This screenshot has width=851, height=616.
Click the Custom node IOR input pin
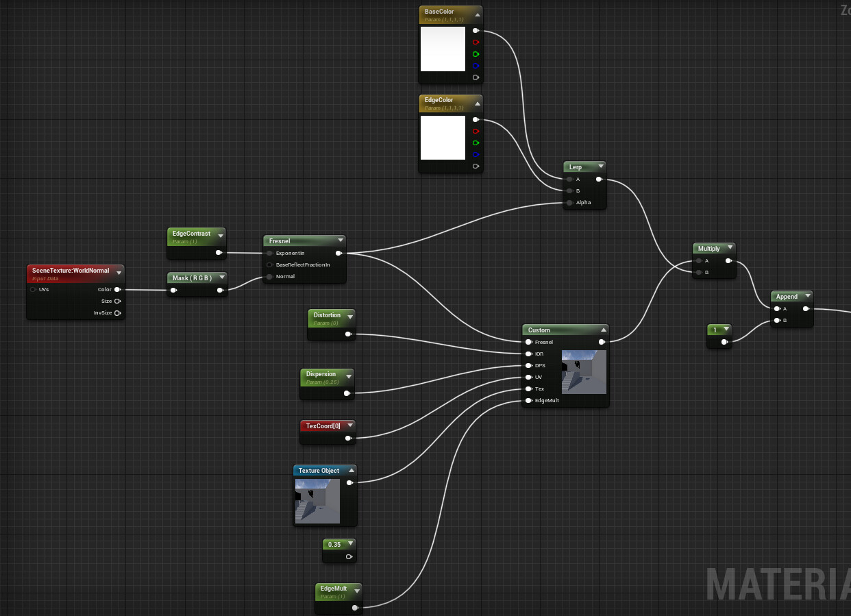point(529,354)
